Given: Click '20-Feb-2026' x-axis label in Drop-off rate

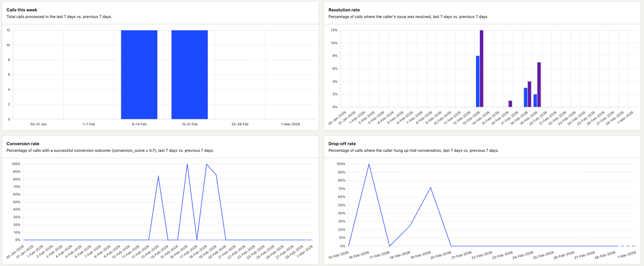Looking at the screenshot, I should [x=441, y=255].
